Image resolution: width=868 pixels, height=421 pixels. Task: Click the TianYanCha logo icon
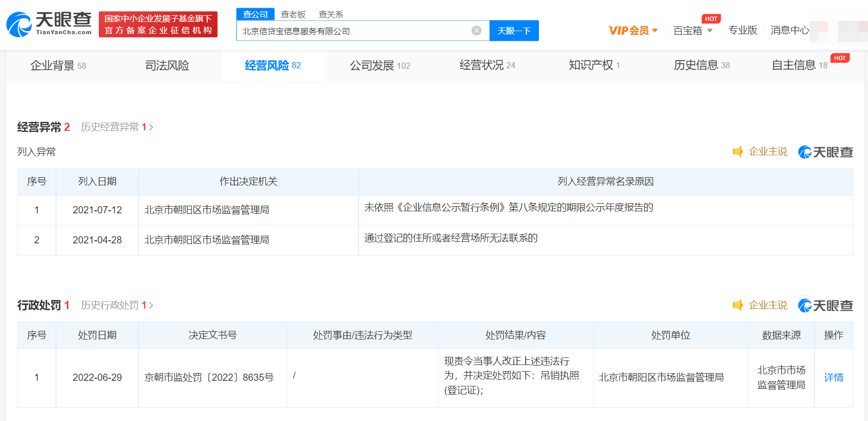[19, 24]
